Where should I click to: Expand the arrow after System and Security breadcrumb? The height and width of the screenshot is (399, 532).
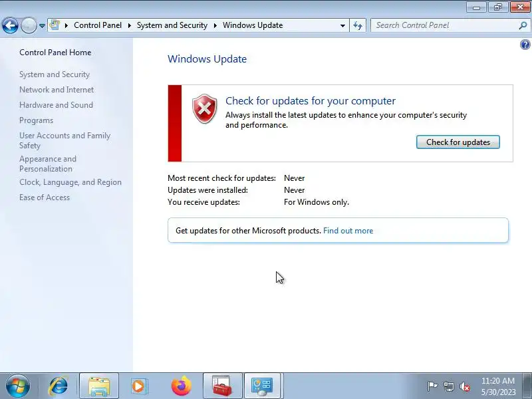(215, 25)
